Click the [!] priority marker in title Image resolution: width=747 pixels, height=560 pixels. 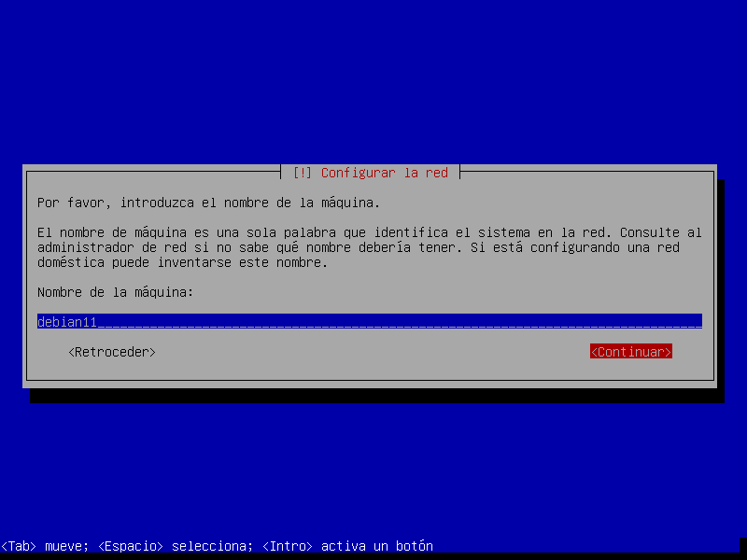pyautogui.click(x=303, y=173)
